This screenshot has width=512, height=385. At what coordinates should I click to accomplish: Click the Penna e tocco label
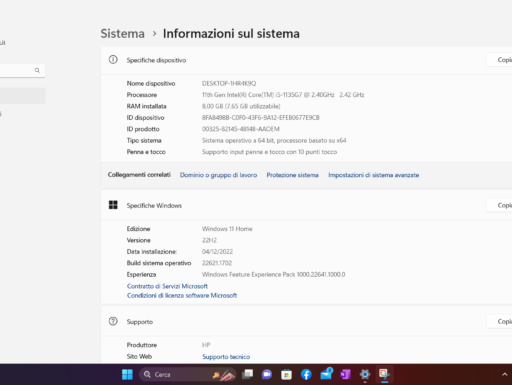146,152
